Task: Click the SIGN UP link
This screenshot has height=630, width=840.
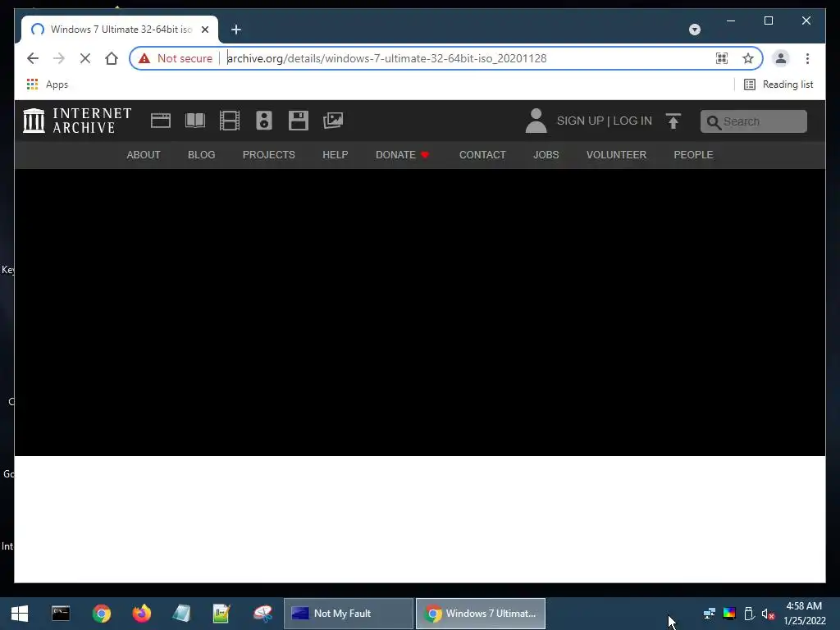Action: [580, 121]
